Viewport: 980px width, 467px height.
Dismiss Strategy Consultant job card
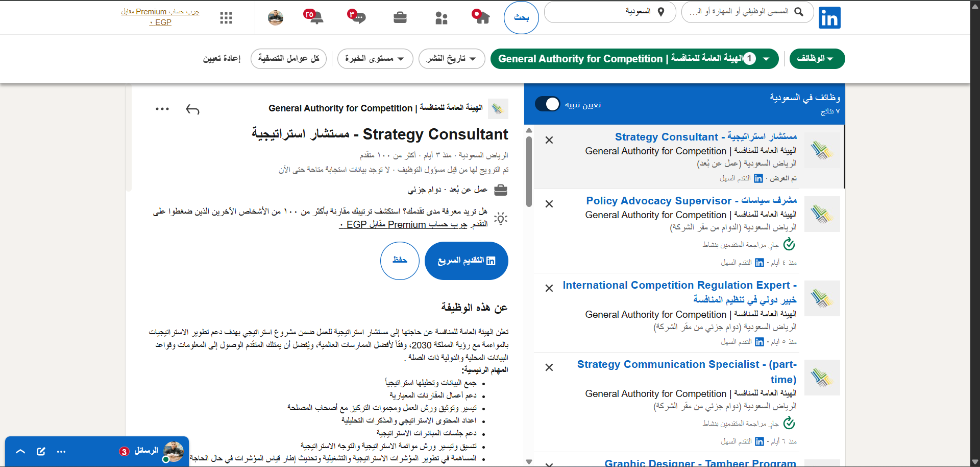pos(549,140)
